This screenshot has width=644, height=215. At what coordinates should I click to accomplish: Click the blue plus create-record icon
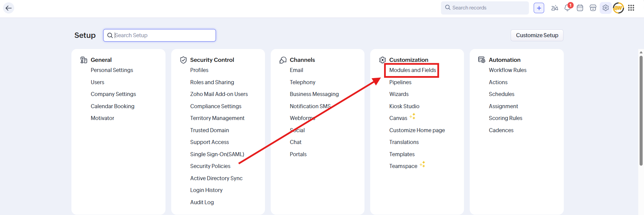[539, 8]
